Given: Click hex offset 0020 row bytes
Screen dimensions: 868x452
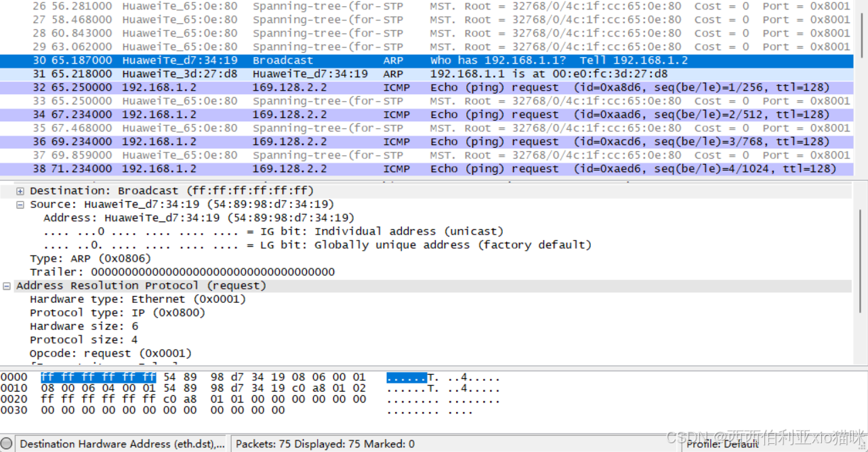Looking at the screenshot, I should (x=203, y=399).
